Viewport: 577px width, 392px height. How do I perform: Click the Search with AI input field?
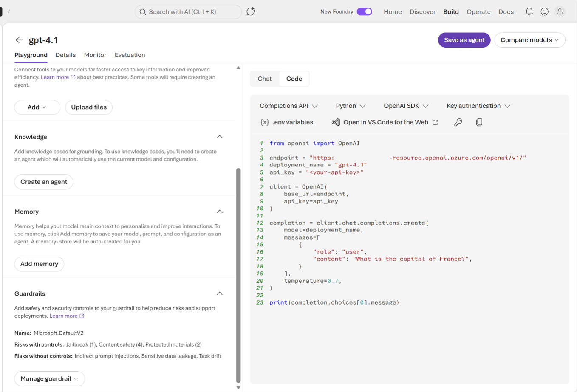188,12
